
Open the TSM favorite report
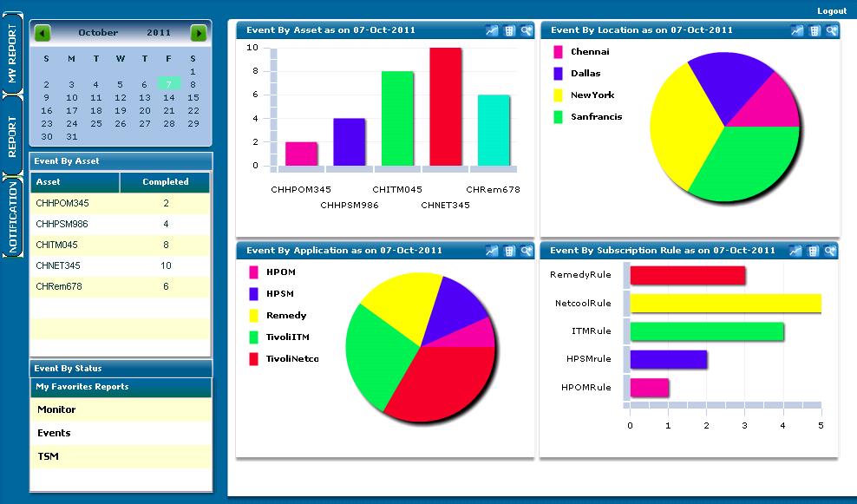coord(49,456)
